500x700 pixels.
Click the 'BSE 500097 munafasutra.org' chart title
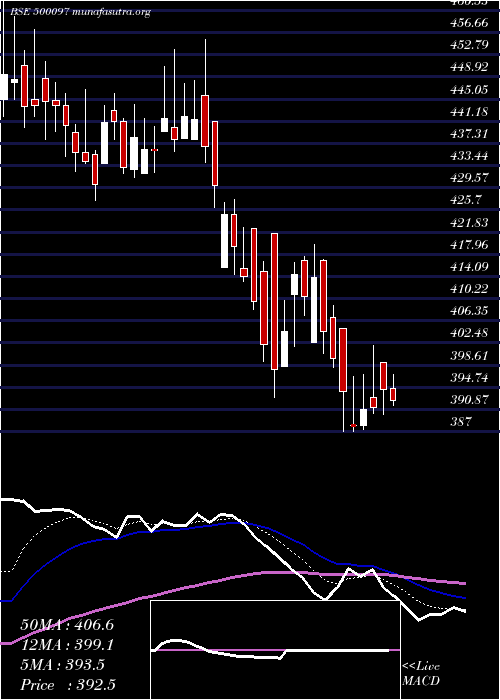point(80,12)
